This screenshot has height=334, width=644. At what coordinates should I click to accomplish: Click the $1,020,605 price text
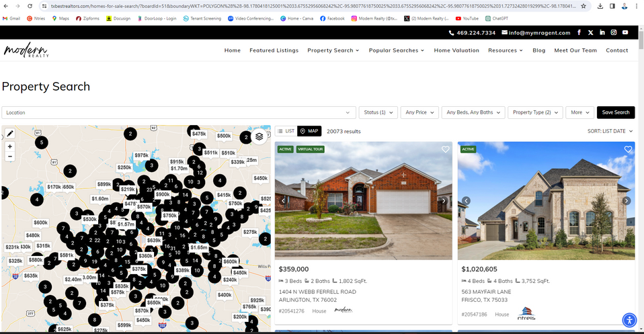[479, 269]
